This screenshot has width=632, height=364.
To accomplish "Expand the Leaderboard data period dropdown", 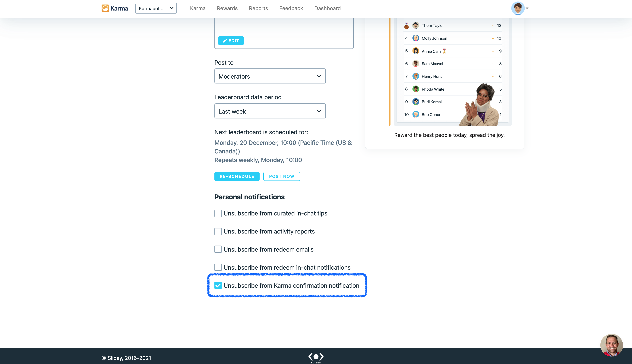I will pyautogui.click(x=270, y=111).
